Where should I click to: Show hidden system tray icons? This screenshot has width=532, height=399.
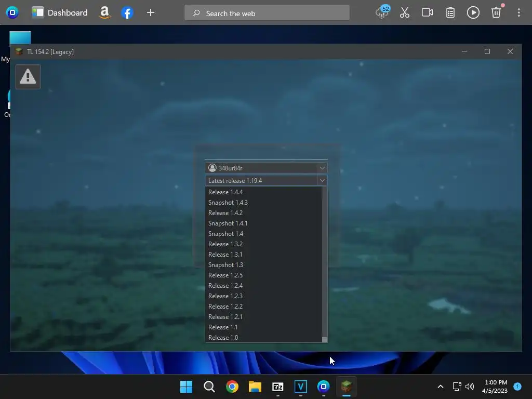click(441, 387)
